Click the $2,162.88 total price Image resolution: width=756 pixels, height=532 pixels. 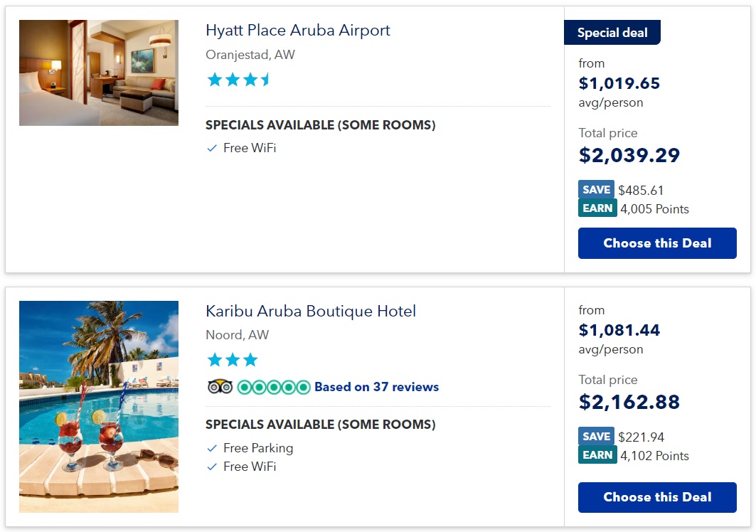coord(629,402)
